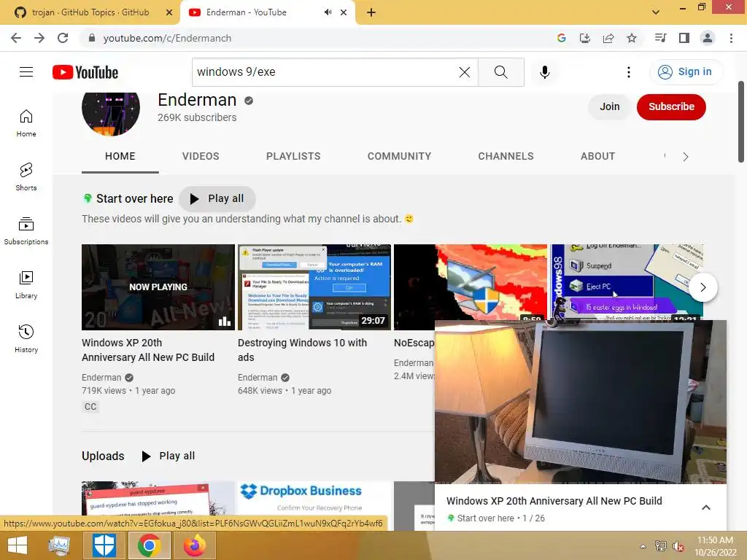Image resolution: width=747 pixels, height=560 pixels.
Task: Open the Windows Start button
Action: point(18,545)
